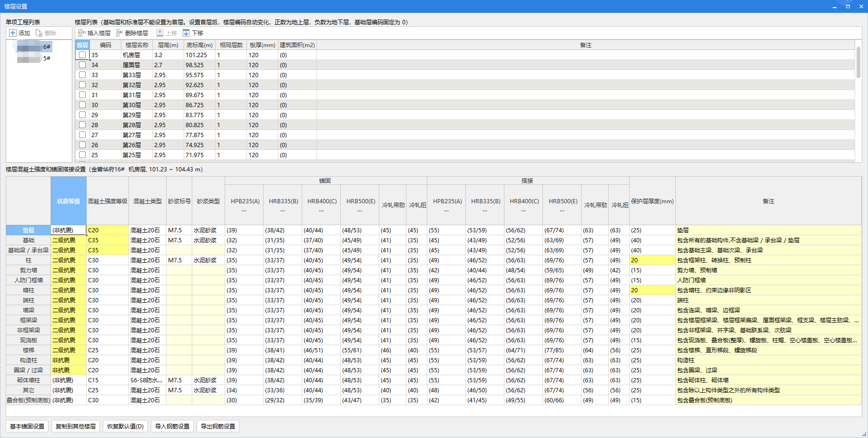Click the 柱 row 水泥砂浆 mortar type cell
Screen dimensions: 868x438
click(208, 260)
